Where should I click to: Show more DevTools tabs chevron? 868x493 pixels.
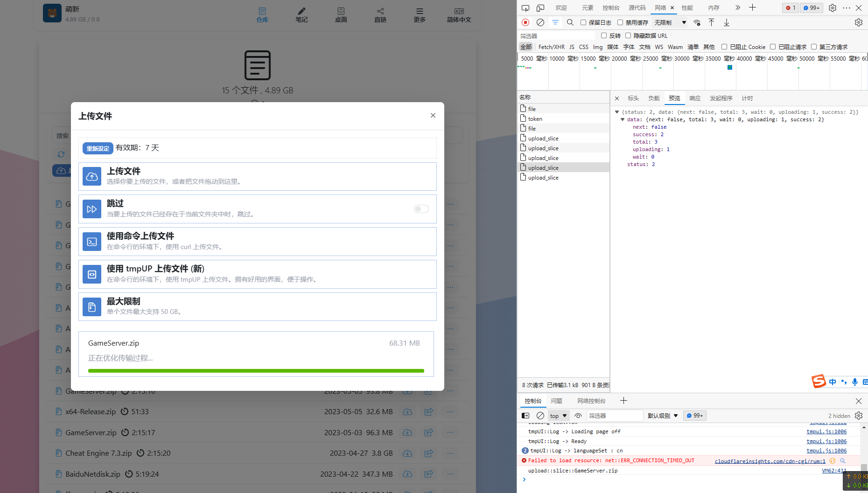[x=738, y=7]
